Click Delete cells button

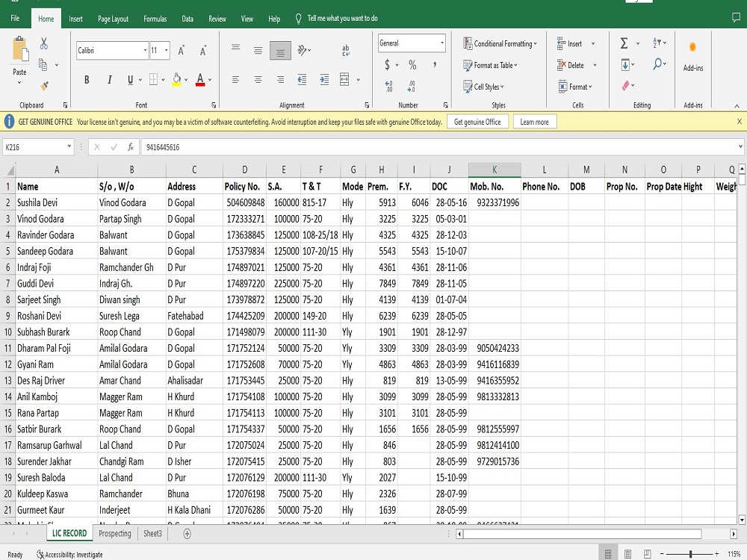click(x=570, y=65)
